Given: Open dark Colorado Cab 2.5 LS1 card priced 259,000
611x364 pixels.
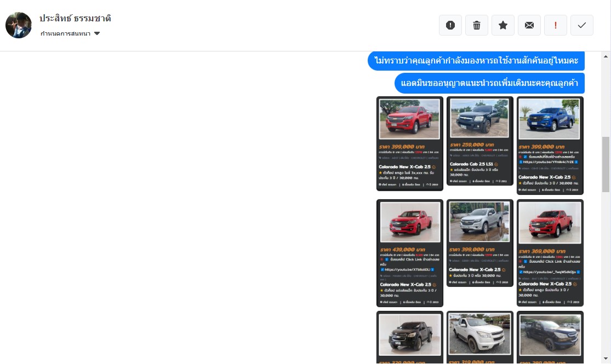Looking at the screenshot, I should pos(479,141).
